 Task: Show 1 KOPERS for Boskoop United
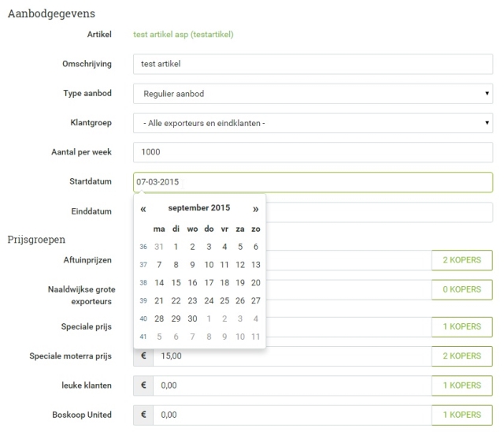pos(461,415)
